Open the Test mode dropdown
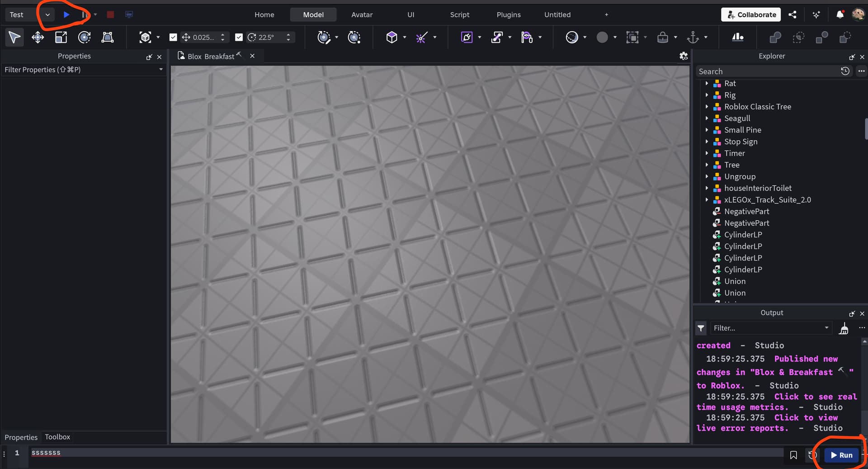This screenshot has height=469, width=868. coord(47,14)
